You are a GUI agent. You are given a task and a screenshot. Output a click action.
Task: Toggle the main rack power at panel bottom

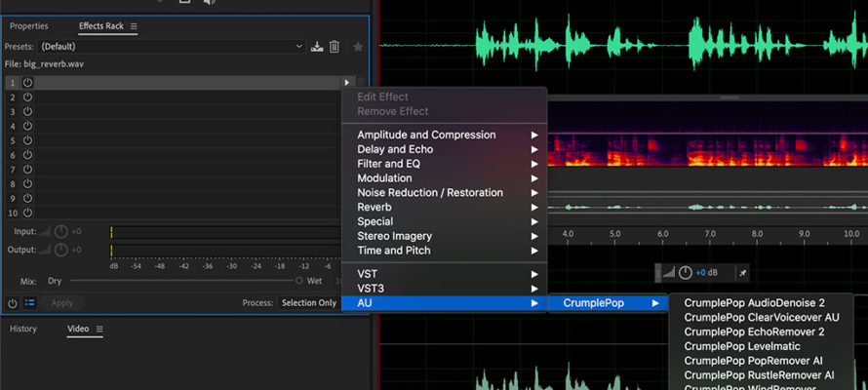click(x=12, y=302)
